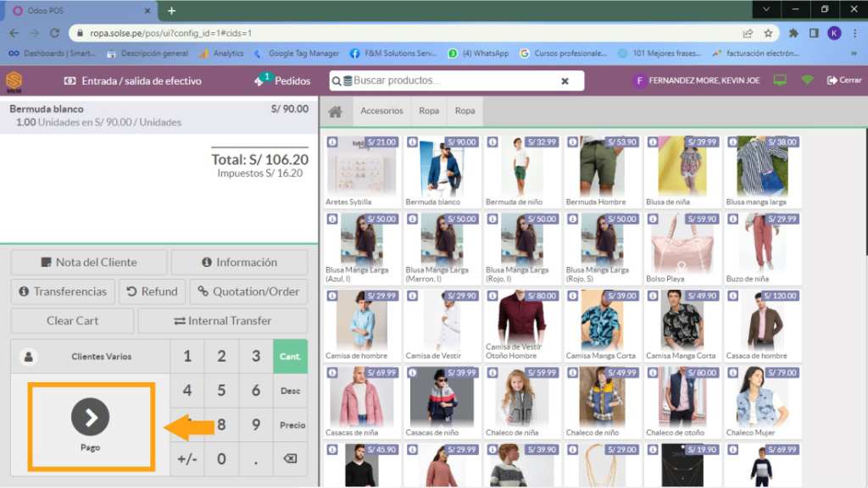Bookmark this page with star icon

tap(768, 33)
